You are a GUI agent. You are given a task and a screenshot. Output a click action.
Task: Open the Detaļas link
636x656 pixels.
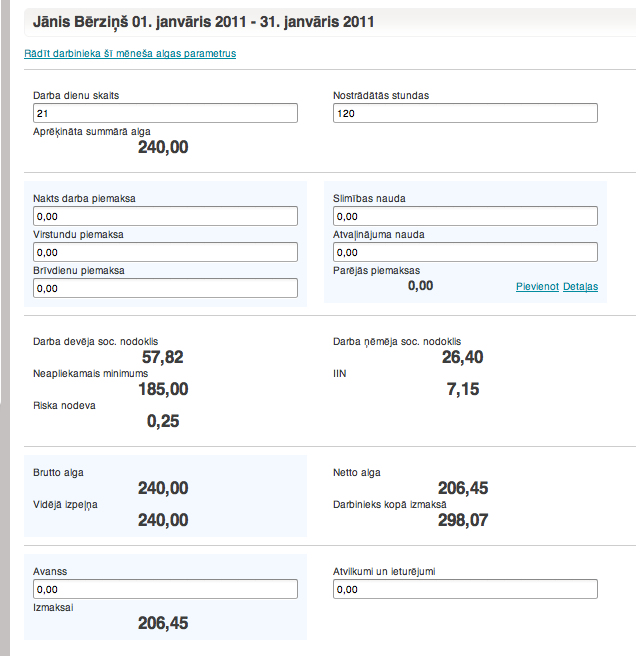click(x=580, y=287)
